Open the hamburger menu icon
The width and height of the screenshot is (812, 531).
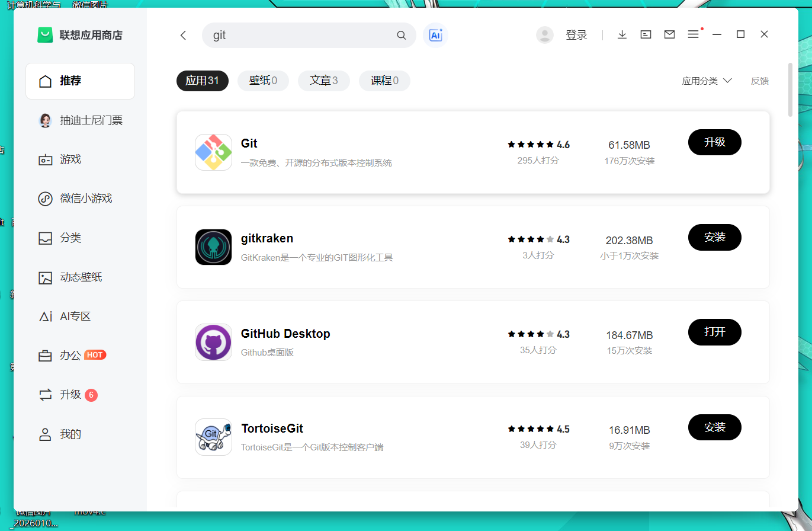pos(693,35)
